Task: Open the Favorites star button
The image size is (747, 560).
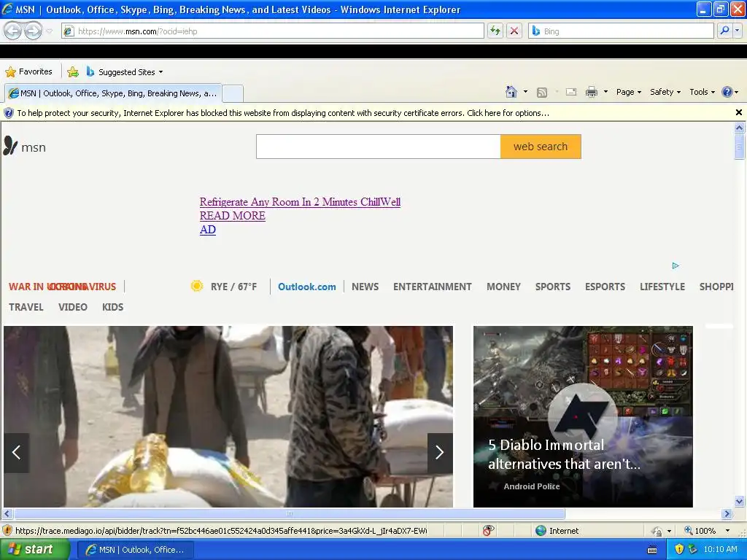Action: pos(28,71)
